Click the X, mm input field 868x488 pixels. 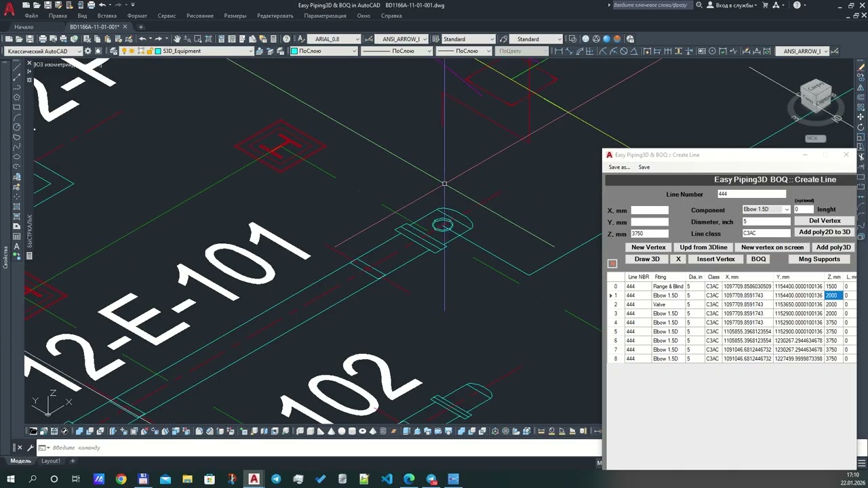click(x=650, y=210)
